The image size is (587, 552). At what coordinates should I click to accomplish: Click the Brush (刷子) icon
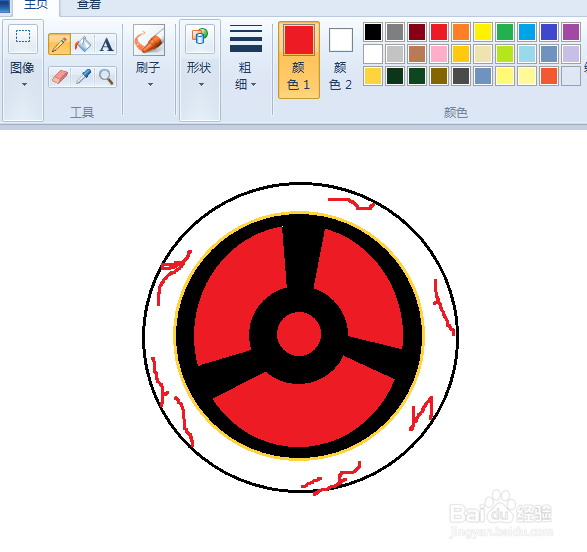click(x=149, y=40)
